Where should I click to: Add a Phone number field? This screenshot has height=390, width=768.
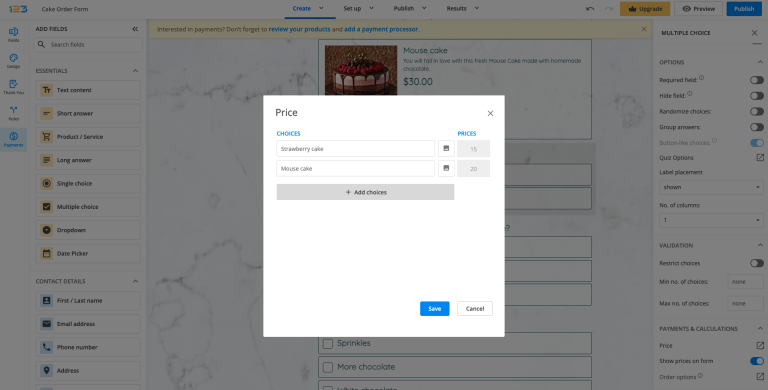tap(88, 347)
